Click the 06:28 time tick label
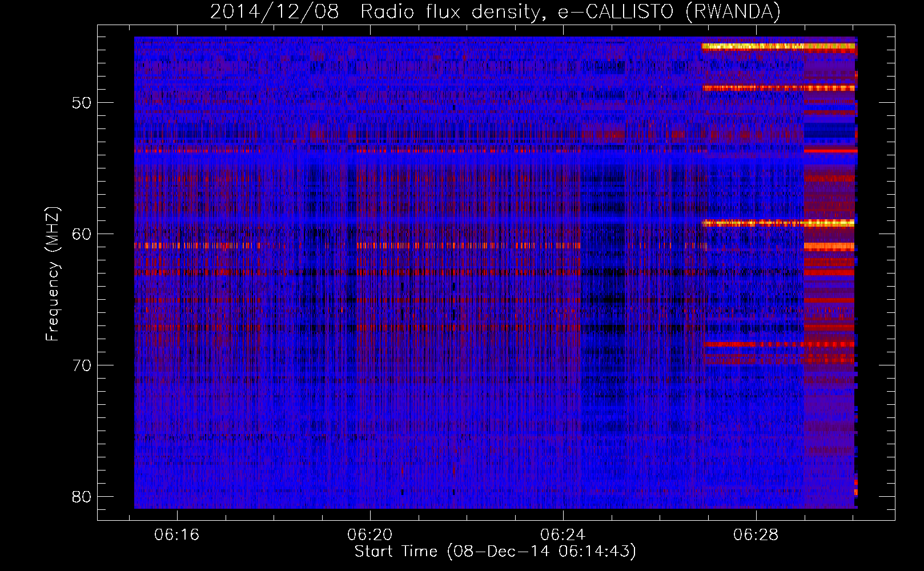The width and height of the screenshot is (924, 571). tap(756, 535)
